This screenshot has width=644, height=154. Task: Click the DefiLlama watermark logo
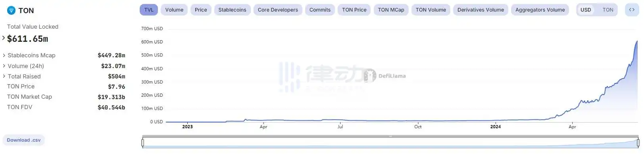click(x=384, y=76)
